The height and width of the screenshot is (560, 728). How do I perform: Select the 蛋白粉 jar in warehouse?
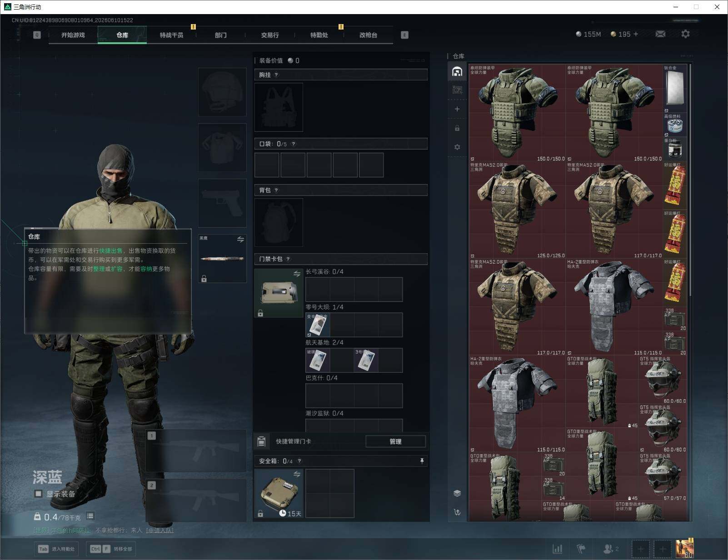point(675,150)
